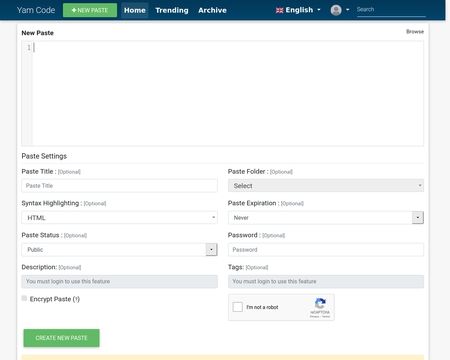
Task: Open the Archive page
Action: pos(212,10)
